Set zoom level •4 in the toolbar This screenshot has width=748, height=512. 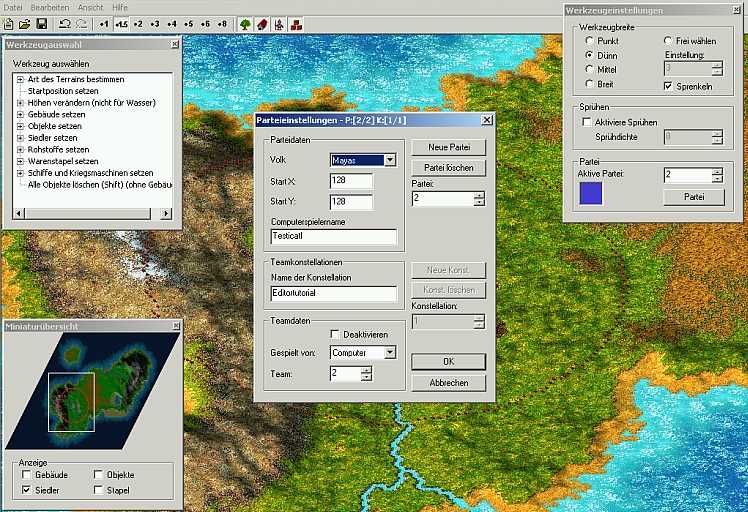[172, 24]
